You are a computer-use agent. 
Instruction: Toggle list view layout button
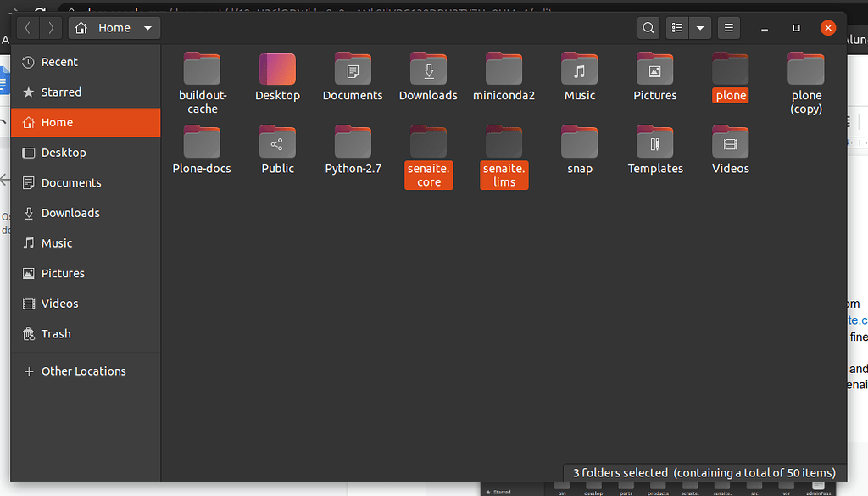[676, 28]
